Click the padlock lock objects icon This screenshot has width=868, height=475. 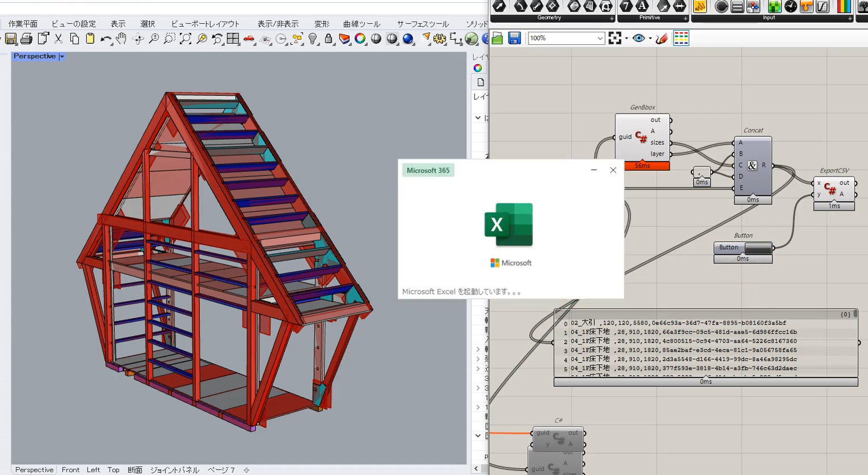(328, 39)
